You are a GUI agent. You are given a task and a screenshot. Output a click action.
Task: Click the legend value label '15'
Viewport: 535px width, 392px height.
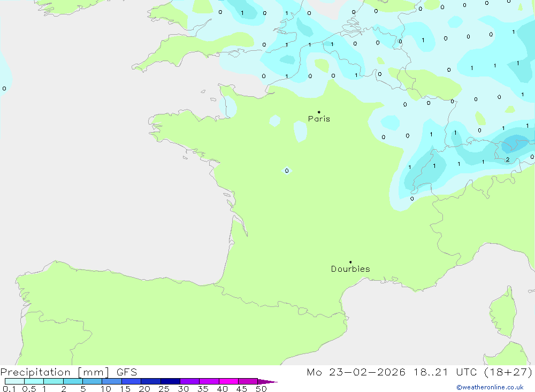[x=125, y=389]
